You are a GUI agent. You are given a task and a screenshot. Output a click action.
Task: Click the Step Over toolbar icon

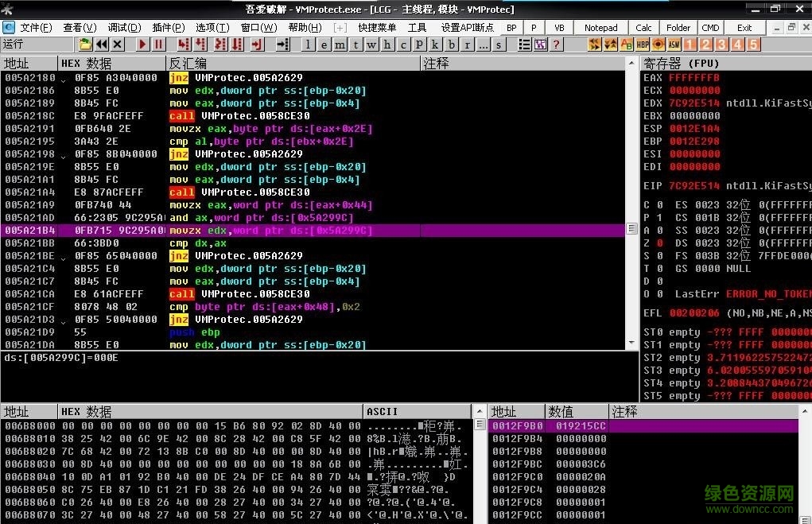[x=200, y=45]
